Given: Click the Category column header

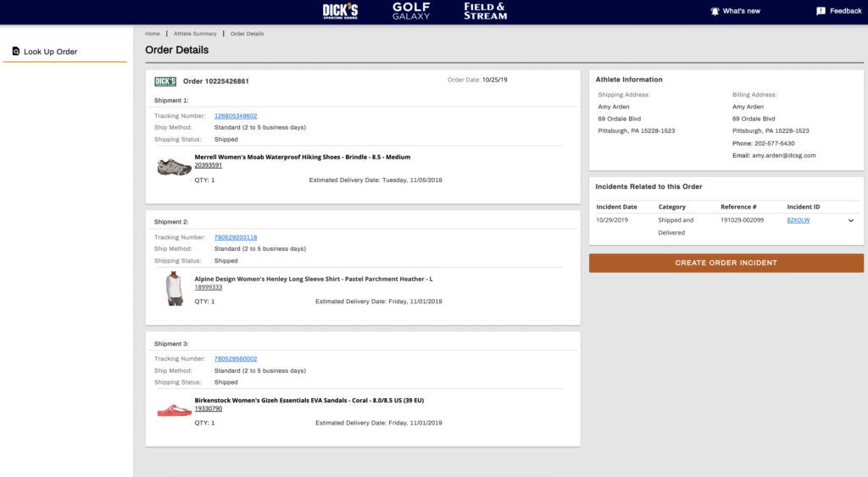Looking at the screenshot, I should [x=671, y=207].
